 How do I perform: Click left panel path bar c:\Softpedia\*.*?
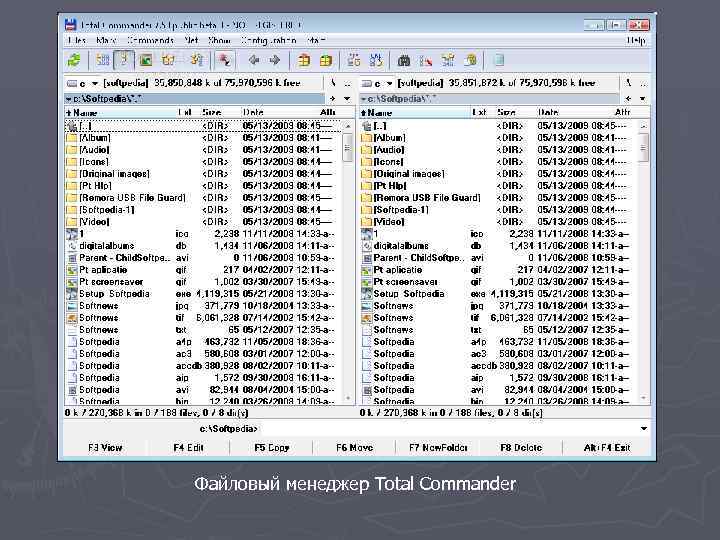click(195, 99)
